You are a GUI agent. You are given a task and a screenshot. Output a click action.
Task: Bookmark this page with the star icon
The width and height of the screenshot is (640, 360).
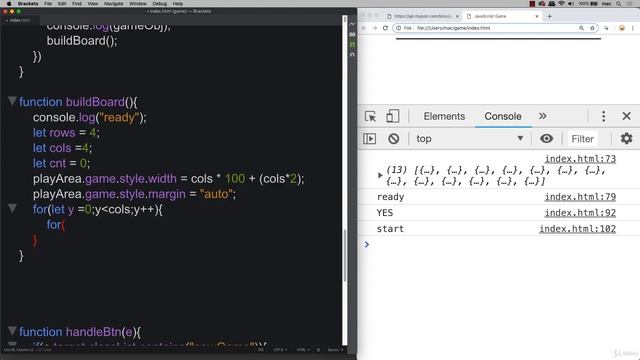tap(592, 28)
